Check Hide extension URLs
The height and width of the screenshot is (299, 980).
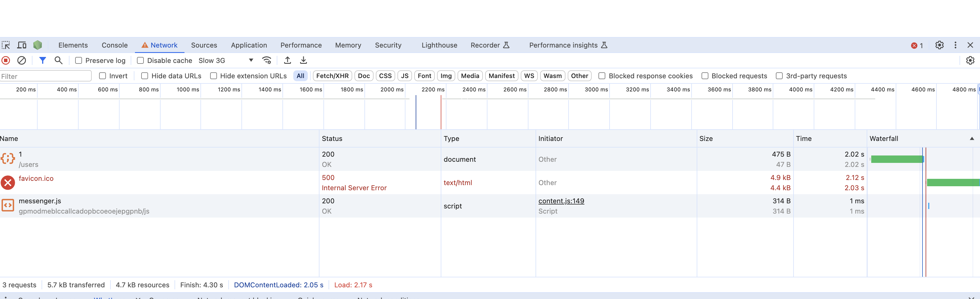[x=214, y=76]
